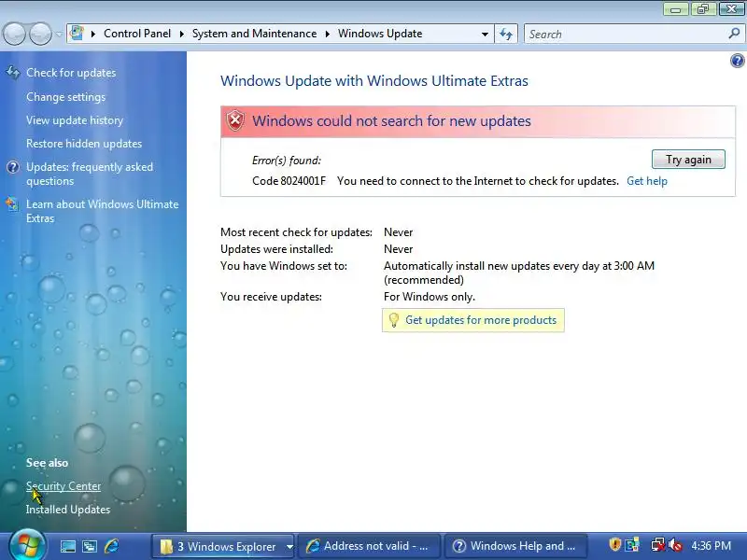Expand arrow after Control Panel breadcrumb
This screenshot has height=560, width=747.
pos(181,34)
